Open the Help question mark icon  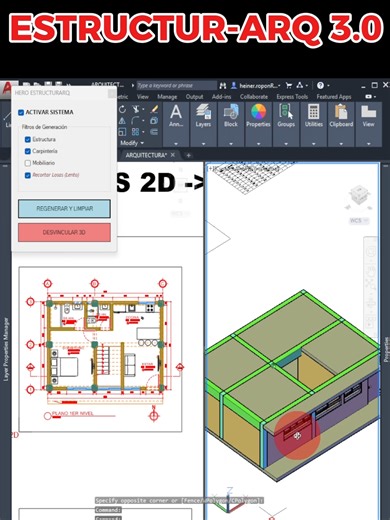pos(320,86)
